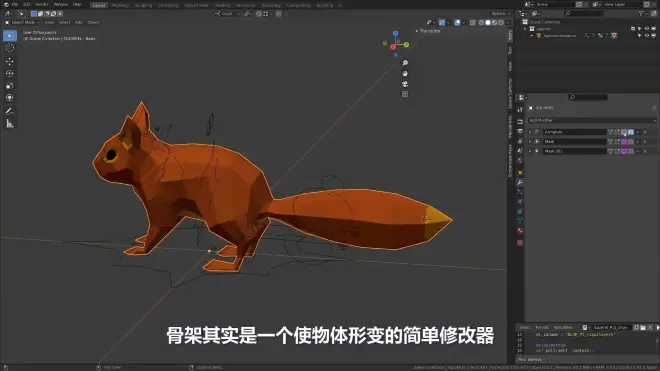Open the Add Modifier dropdown

tap(592, 120)
